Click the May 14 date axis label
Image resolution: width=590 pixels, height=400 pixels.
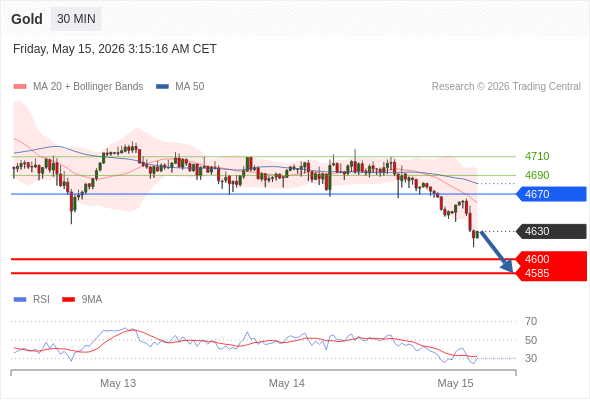(287, 383)
